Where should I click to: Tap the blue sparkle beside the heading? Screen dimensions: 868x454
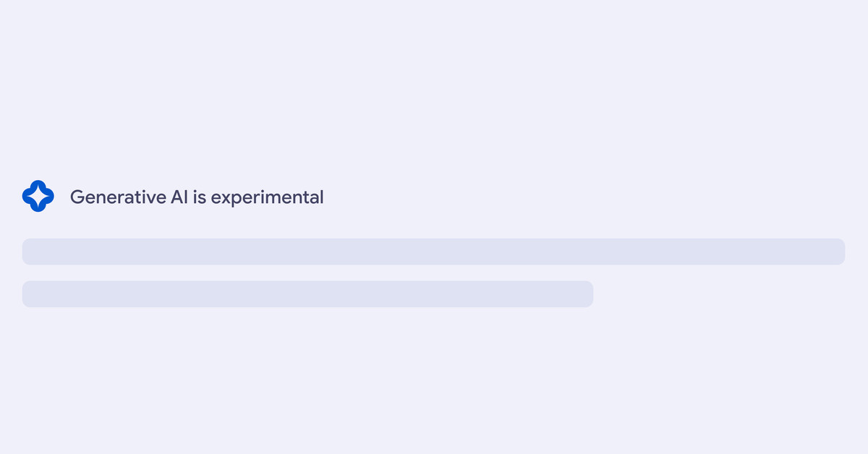tap(38, 196)
